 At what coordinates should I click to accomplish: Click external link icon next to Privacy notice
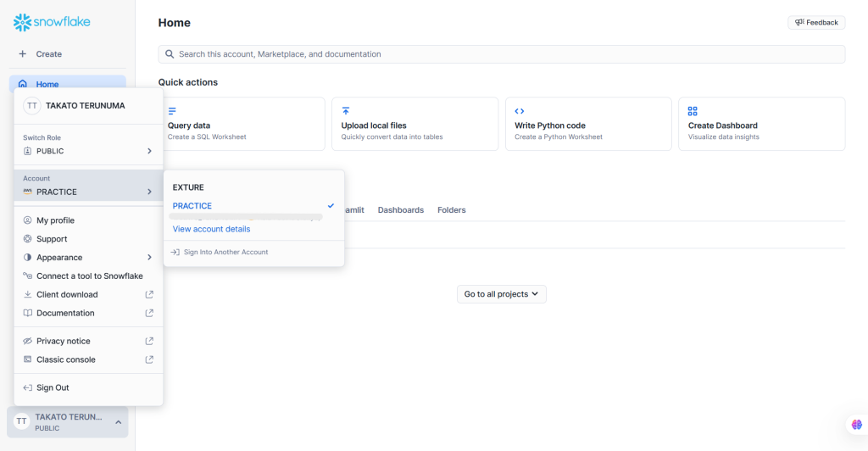pyautogui.click(x=149, y=341)
